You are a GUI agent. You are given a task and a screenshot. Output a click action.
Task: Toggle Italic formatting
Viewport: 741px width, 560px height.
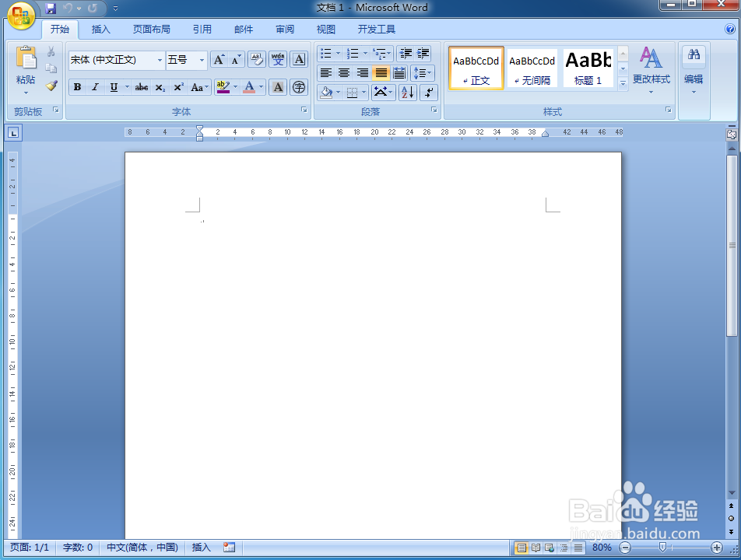pyautogui.click(x=96, y=87)
